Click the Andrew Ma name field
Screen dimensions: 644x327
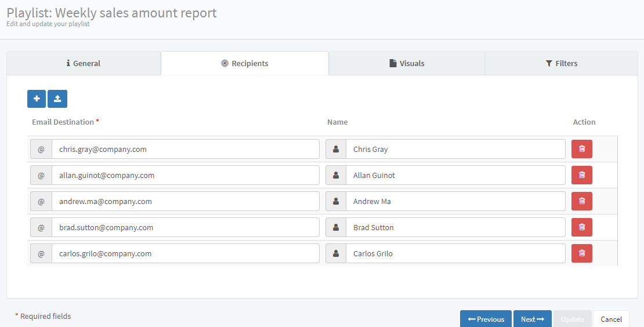tap(455, 201)
